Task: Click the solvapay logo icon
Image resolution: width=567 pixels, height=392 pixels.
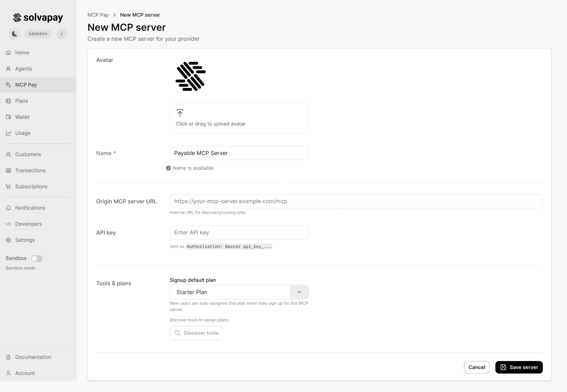Action: point(17,18)
